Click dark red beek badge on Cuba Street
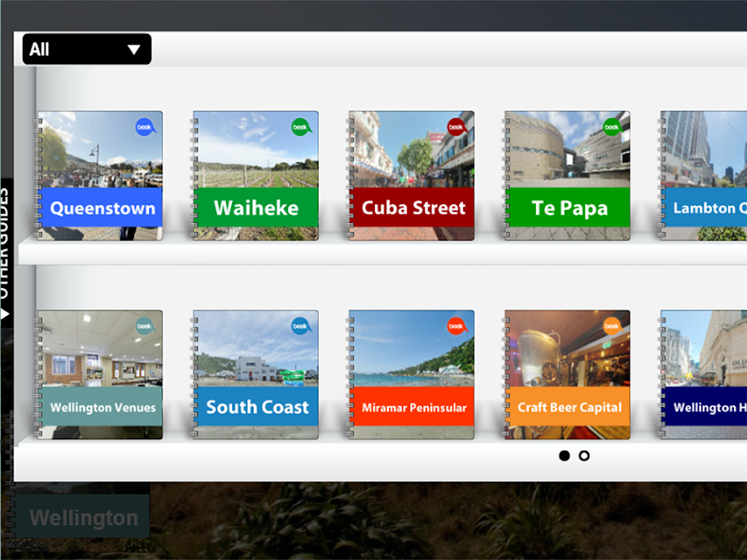 point(456,127)
